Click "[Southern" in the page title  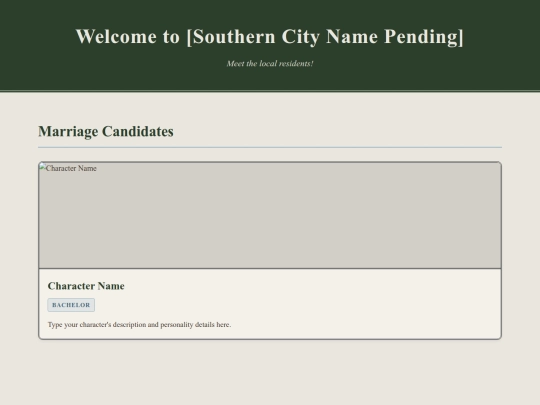click(x=231, y=37)
